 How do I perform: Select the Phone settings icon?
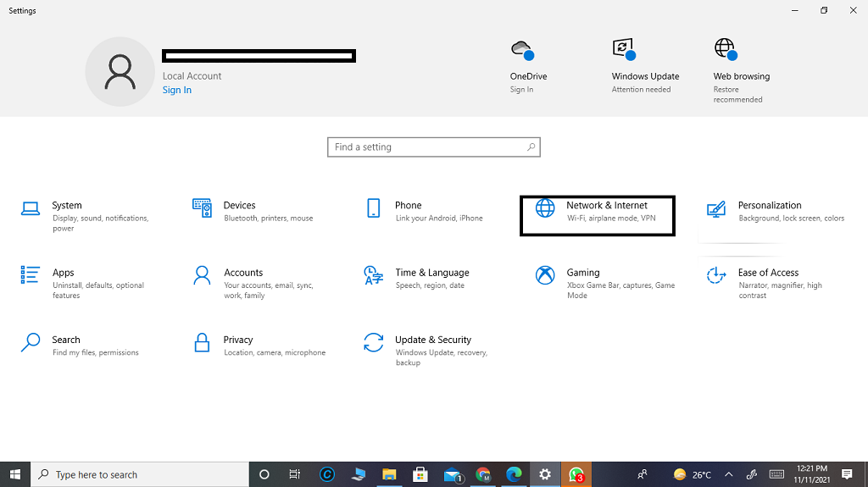click(x=373, y=208)
